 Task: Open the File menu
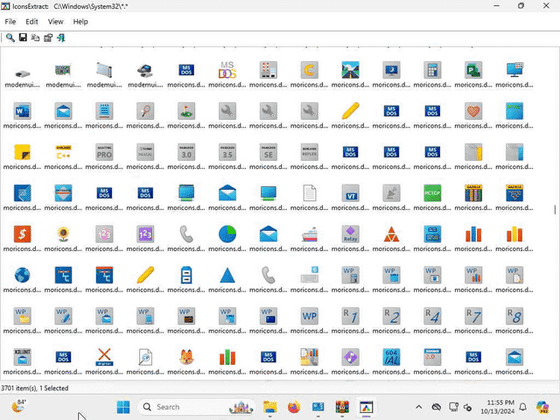(10, 22)
